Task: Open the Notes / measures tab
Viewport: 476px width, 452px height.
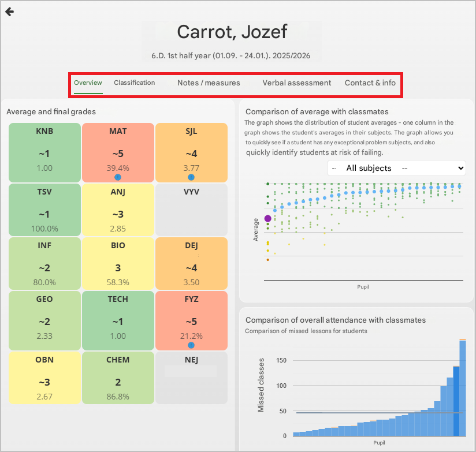Action: tap(209, 83)
